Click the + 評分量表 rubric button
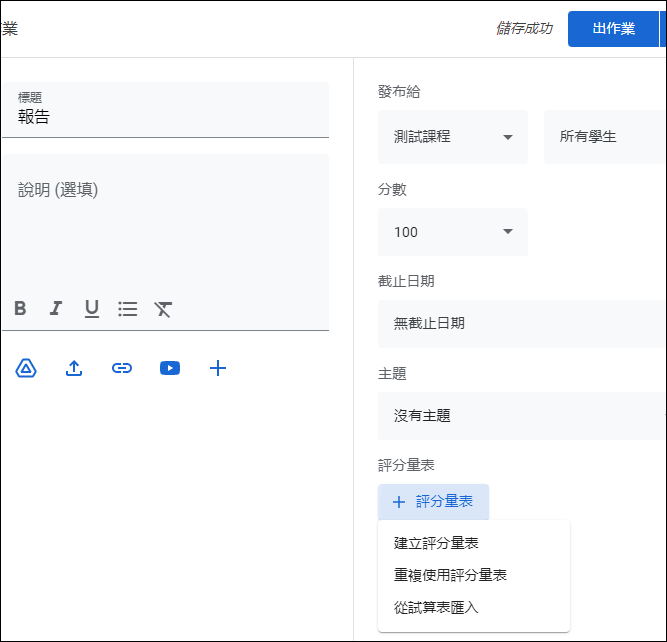 pyautogui.click(x=433, y=502)
